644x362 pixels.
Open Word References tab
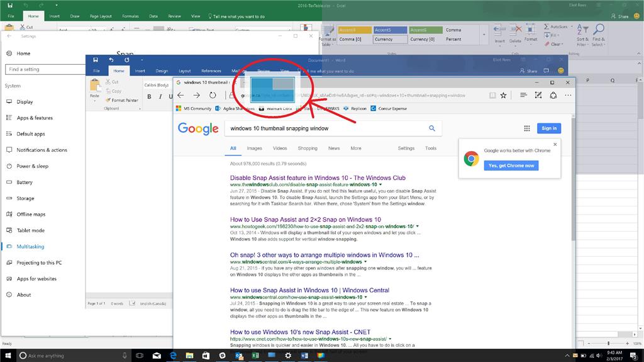coord(211,71)
